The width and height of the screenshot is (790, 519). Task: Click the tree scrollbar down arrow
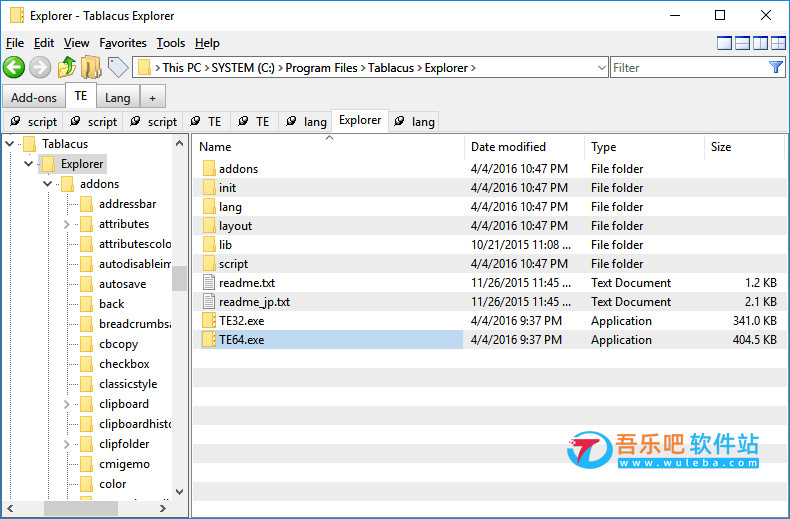click(179, 492)
